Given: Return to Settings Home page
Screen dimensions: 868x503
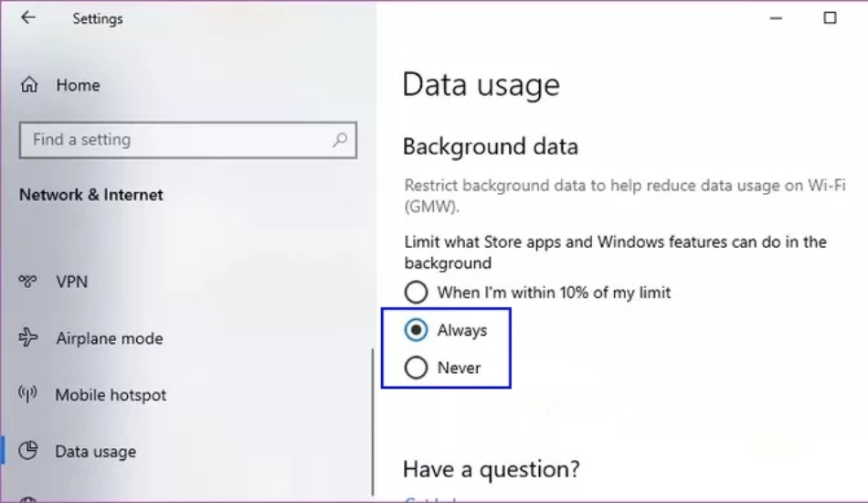Looking at the screenshot, I should 78,85.
